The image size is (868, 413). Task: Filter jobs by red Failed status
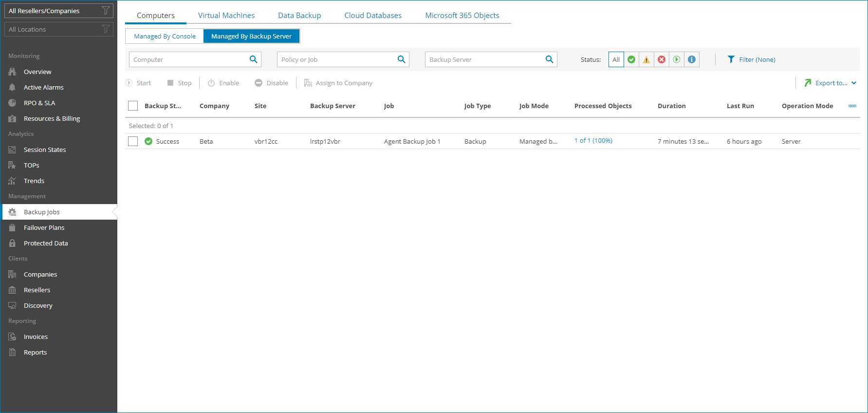pos(662,59)
